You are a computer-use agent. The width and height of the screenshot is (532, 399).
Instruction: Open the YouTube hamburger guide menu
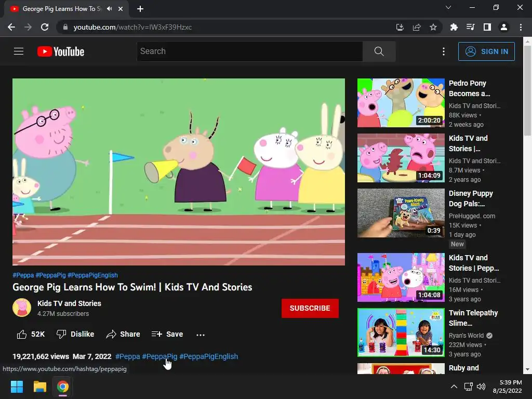click(19, 51)
